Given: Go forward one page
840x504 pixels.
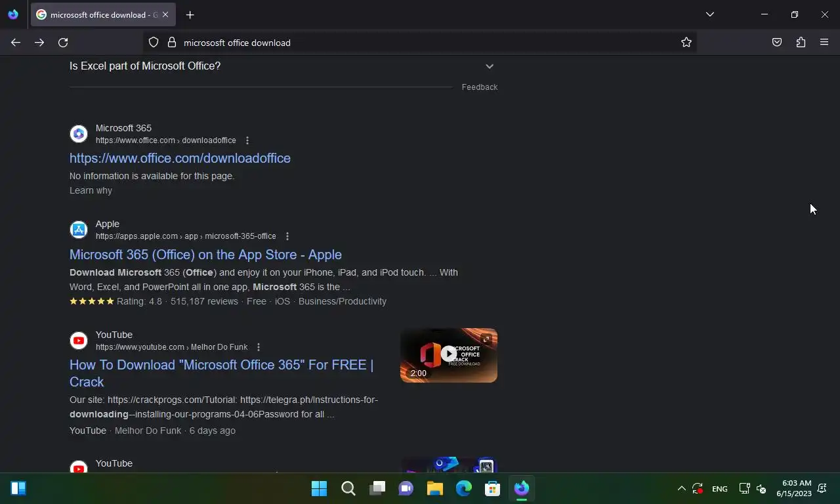Looking at the screenshot, I should [x=39, y=43].
